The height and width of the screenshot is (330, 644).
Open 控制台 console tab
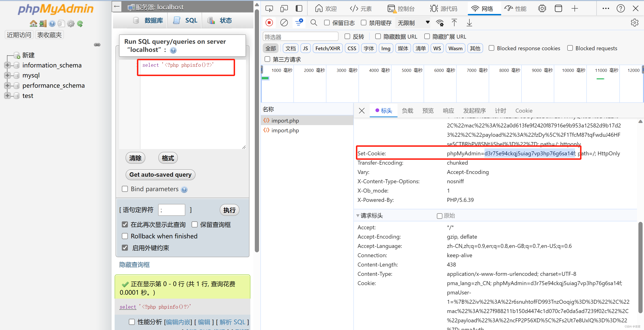tap(401, 9)
